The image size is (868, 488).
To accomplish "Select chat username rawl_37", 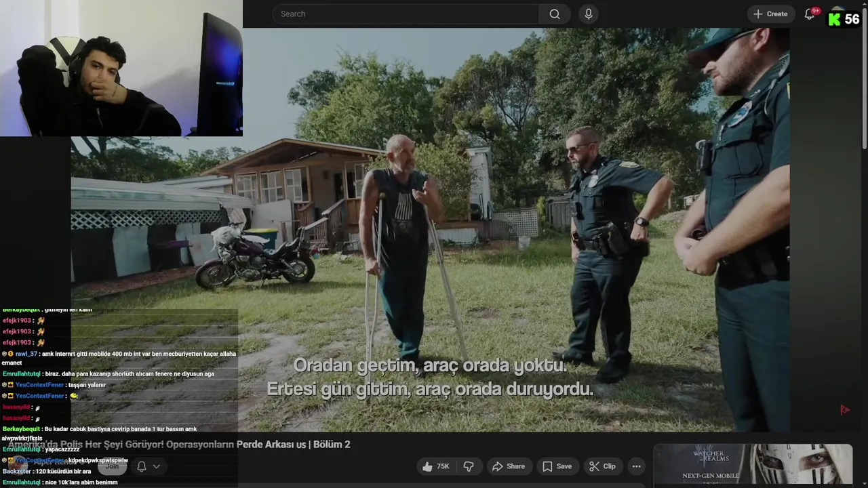I will [26, 354].
